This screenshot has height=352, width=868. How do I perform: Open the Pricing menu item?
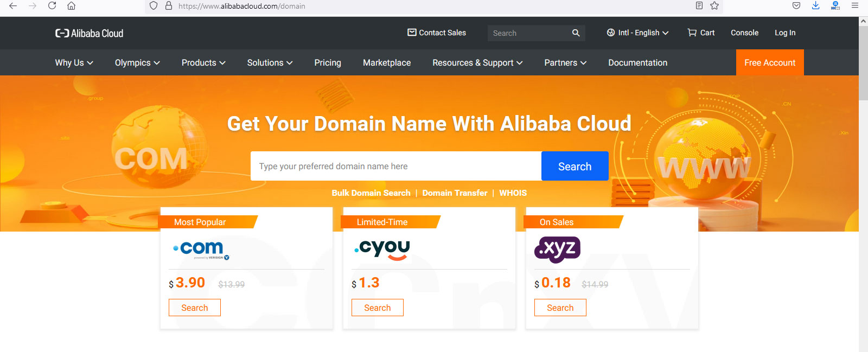pos(328,63)
